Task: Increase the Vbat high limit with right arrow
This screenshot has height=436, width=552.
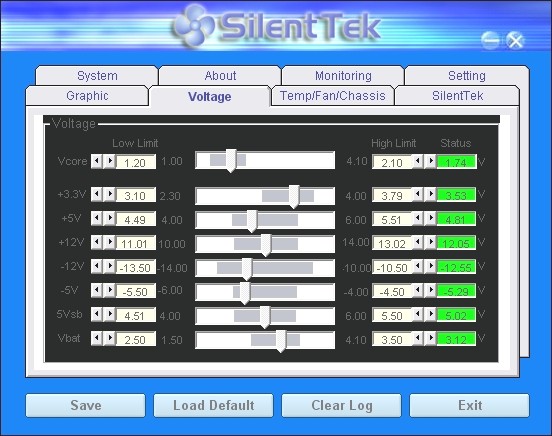Action: pos(431,338)
